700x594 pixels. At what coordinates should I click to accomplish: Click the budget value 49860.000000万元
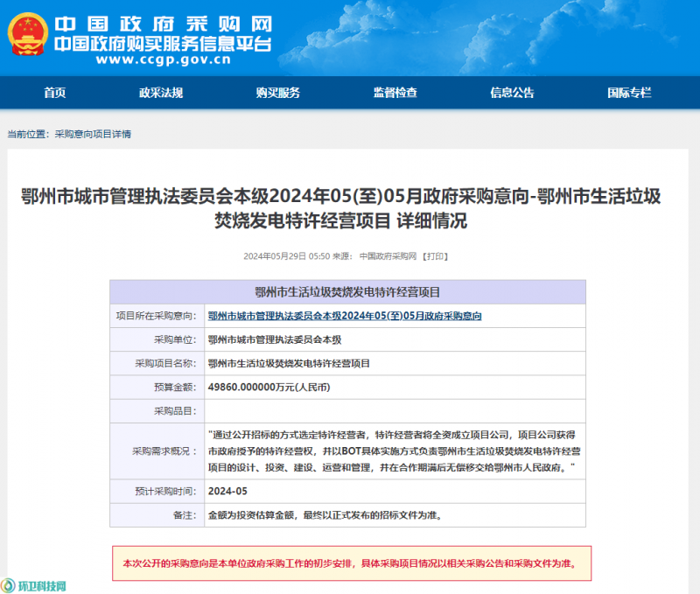[x=269, y=387]
